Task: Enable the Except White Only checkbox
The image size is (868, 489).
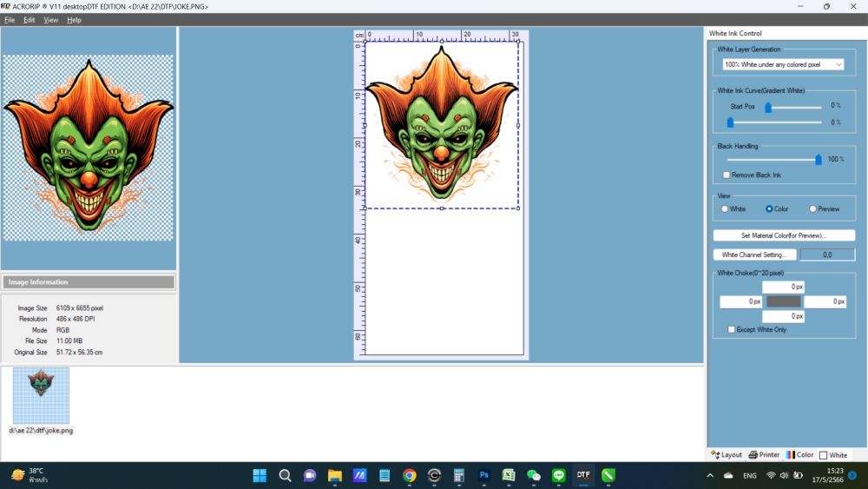Action: [x=731, y=329]
